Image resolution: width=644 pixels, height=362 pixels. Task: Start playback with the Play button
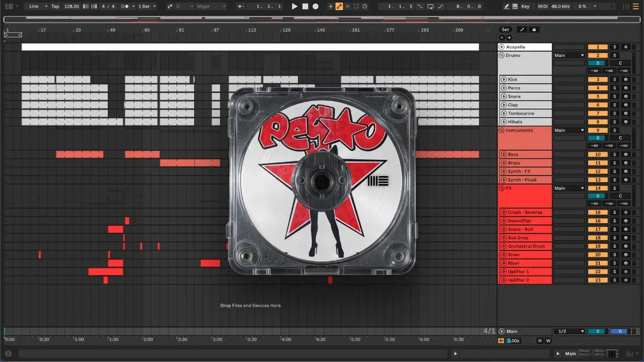294,6
